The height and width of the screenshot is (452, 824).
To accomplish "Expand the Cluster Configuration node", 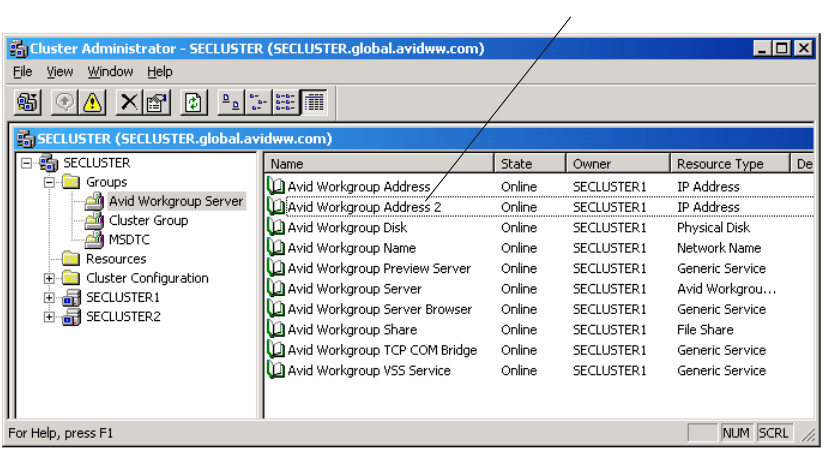I will 49,278.
